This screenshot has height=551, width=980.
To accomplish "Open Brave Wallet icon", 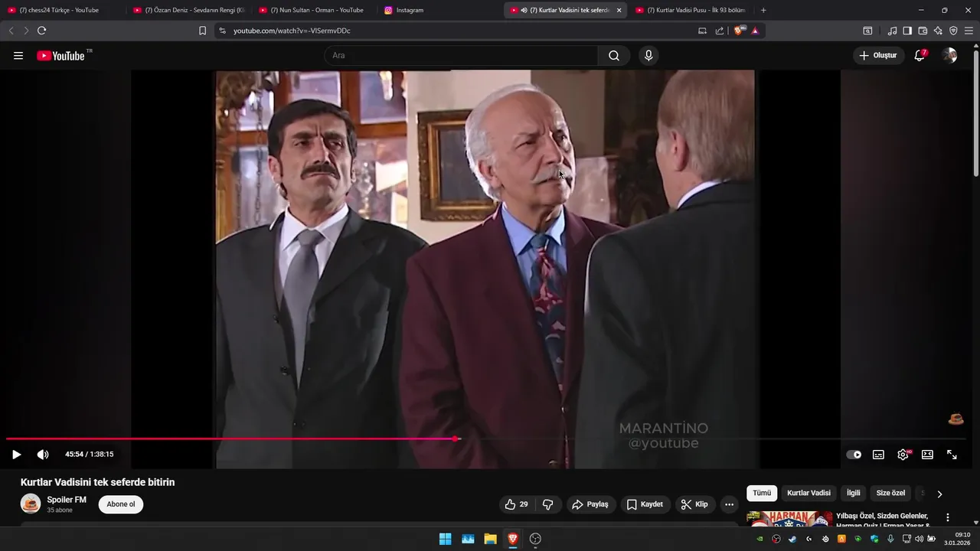I will pos(923,31).
